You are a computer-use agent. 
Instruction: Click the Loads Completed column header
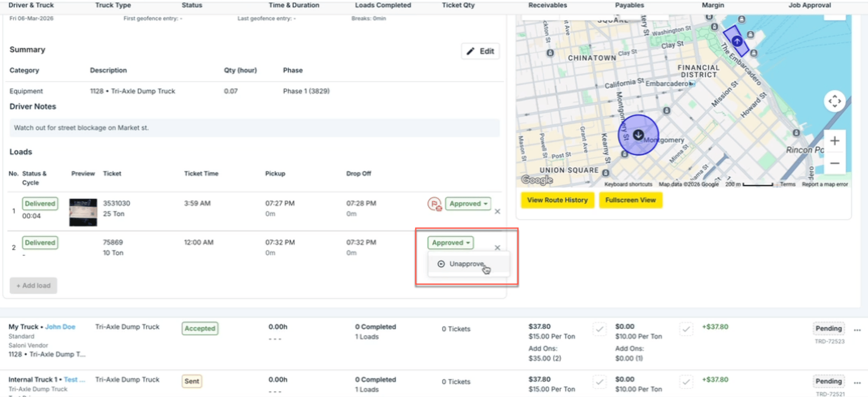click(383, 5)
